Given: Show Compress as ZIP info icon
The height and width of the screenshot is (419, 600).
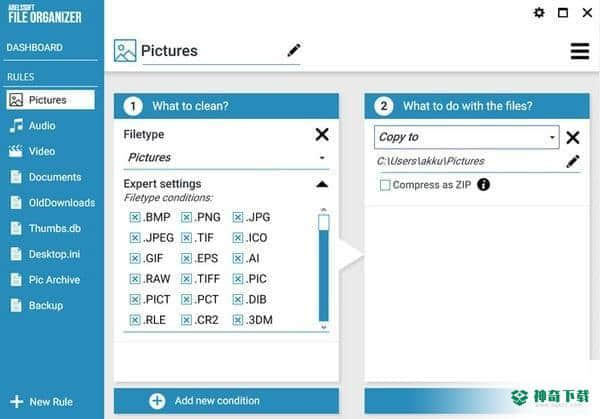Looking at the screenshot, I should pyautogui.click(x=483, y=185).
